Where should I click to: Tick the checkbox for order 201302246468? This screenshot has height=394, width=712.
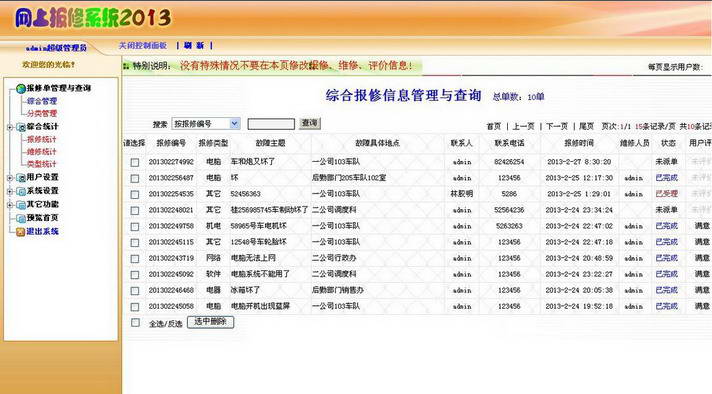(x=135, y=291)
